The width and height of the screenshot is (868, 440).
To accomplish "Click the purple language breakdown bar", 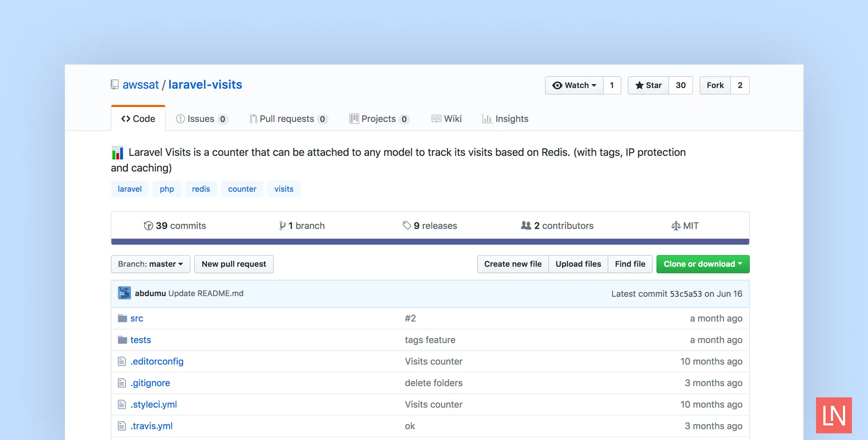I will coord(430,242).
